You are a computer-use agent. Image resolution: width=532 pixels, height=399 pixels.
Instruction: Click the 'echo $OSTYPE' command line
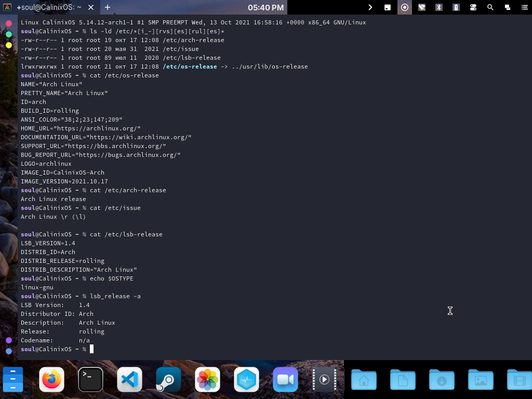click(77, 278)
